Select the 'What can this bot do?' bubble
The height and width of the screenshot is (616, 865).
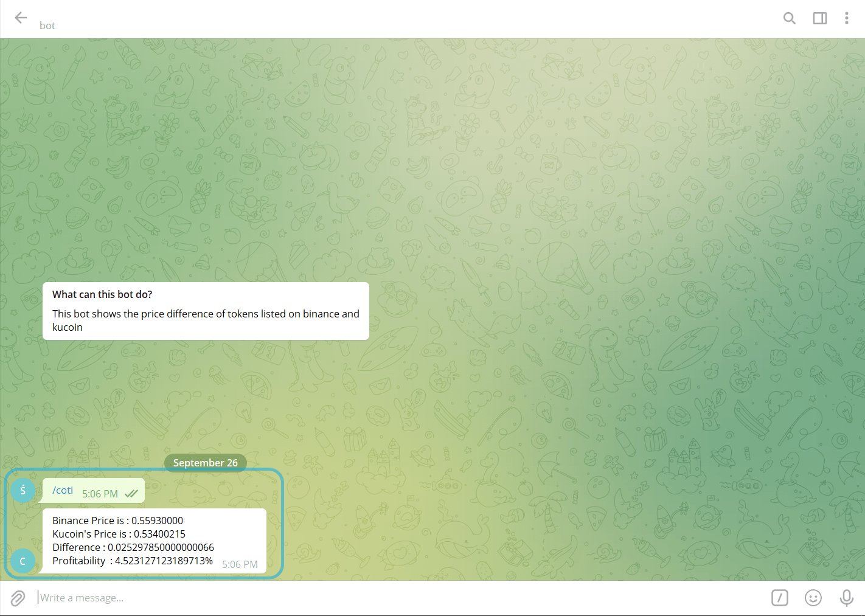click(x=206, y=311)
